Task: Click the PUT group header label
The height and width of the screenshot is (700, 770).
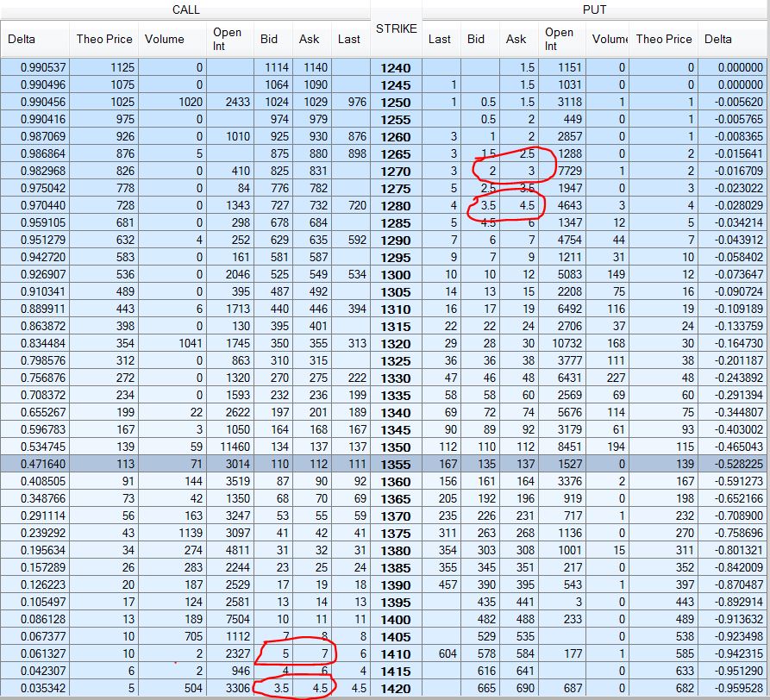Action: (594, 9)
